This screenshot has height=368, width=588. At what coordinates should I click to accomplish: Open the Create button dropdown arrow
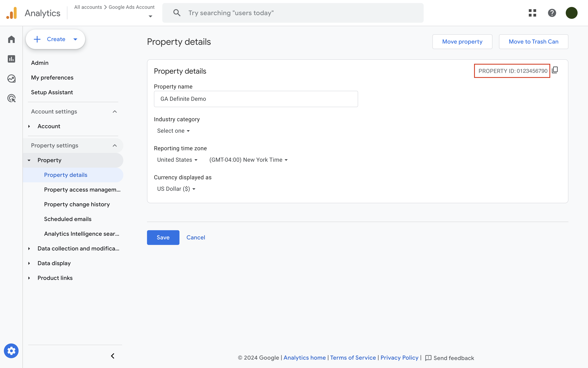(x=75, y=39)
